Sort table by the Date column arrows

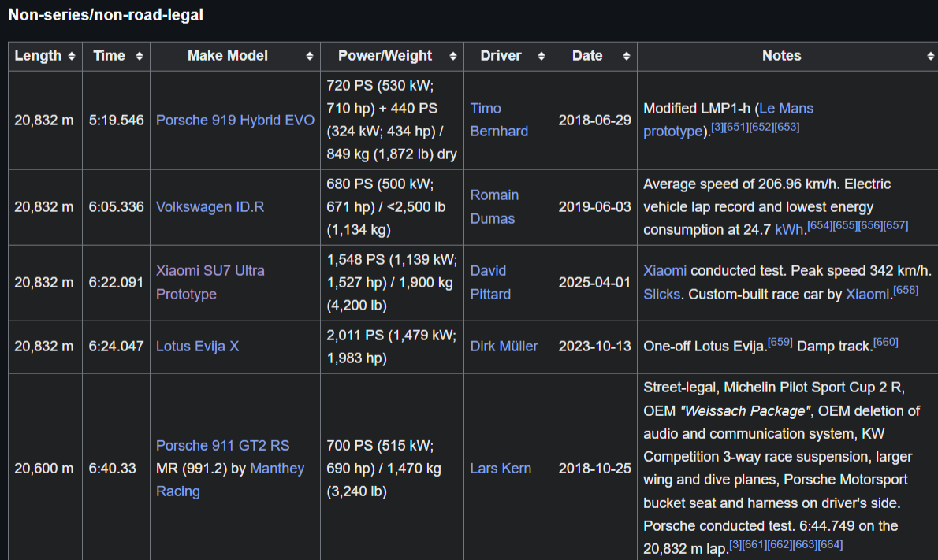tap(627, 56)
